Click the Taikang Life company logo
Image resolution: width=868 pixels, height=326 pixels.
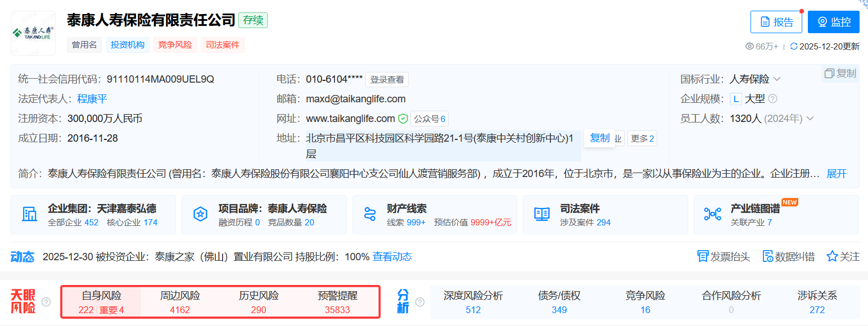[x=33, y=33]
